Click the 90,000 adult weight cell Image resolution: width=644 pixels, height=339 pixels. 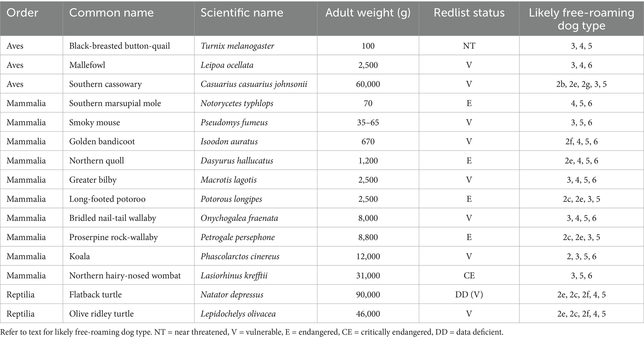point(368,295)
